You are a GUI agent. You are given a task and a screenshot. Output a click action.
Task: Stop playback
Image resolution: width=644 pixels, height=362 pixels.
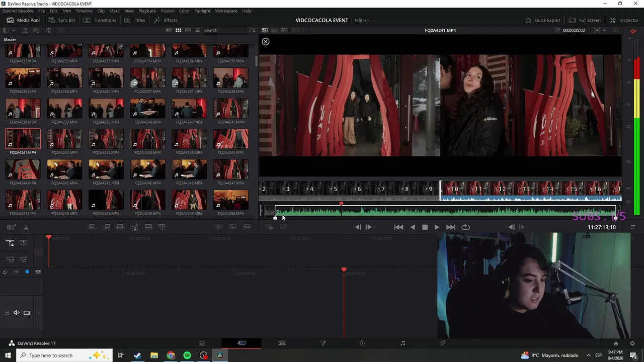click(x=425, y=227)
